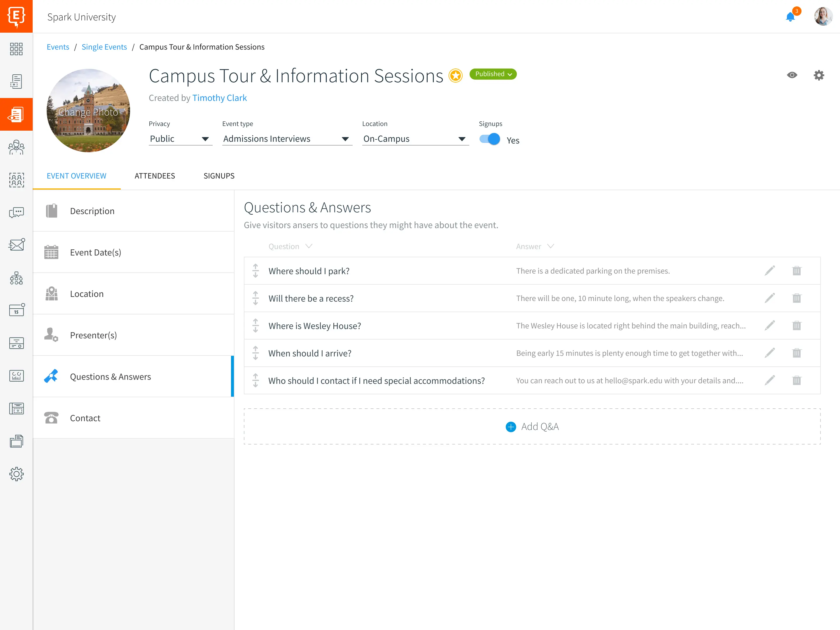Screen dimensions: 840x630
Task: Select the highlighted events icon in sidebar
Action: pos(16,114)
